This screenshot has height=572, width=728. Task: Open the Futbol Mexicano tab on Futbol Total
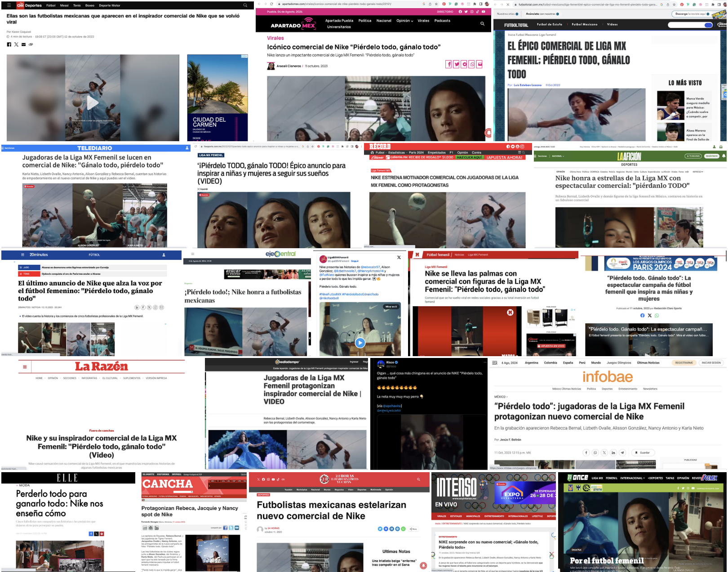tap(584, 24)
